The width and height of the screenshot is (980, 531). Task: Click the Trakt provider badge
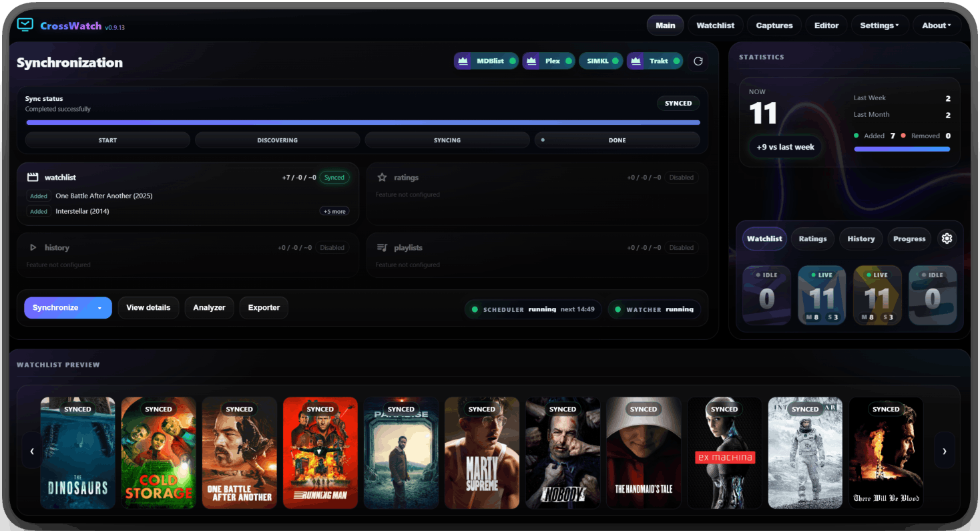(655, 61)
